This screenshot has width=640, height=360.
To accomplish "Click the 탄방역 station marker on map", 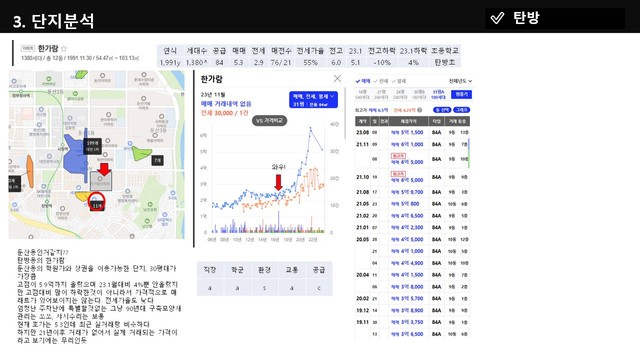I will [47, 202].
